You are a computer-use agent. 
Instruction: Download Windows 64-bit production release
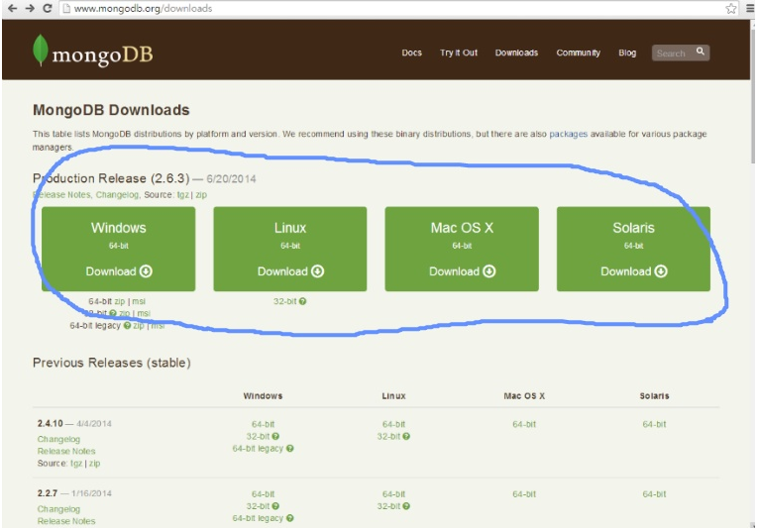(x=119, y=249)
